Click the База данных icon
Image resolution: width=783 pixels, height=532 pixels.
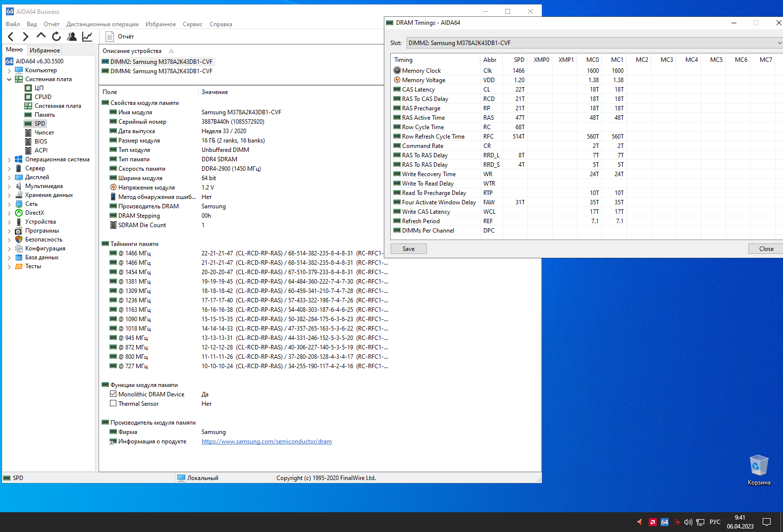pyautogui.click(x=19, y=257)
